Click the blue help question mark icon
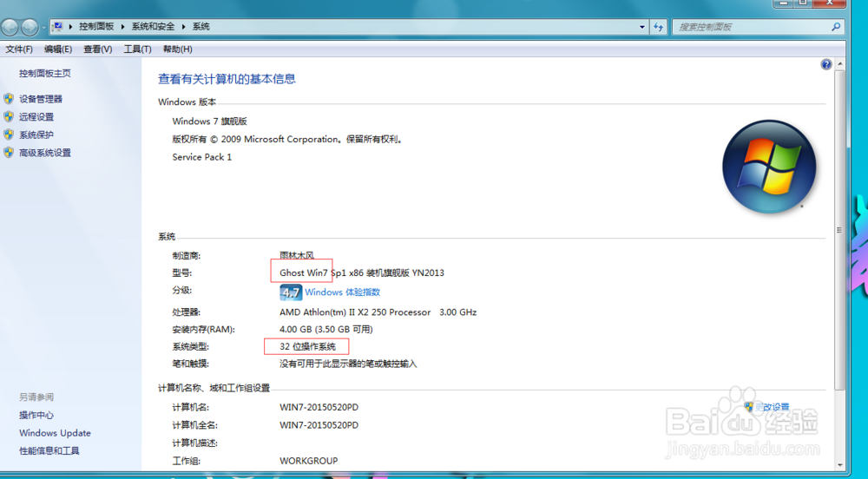The height and width of the screenshot is (479, 868). point(826,64)
